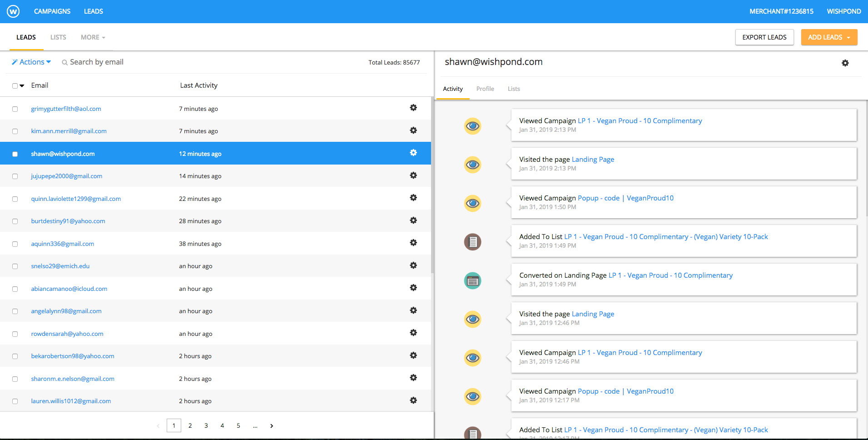Switch to the Profile tab
This screenshot has height=440, width=868.
[485, 89]
